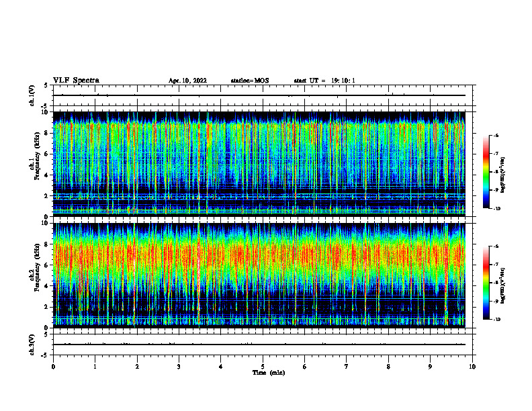This screenshot has height=411, width=532.
Task: Click the "6" kHz tick on ch.1 axis
Action: [47, 154]
